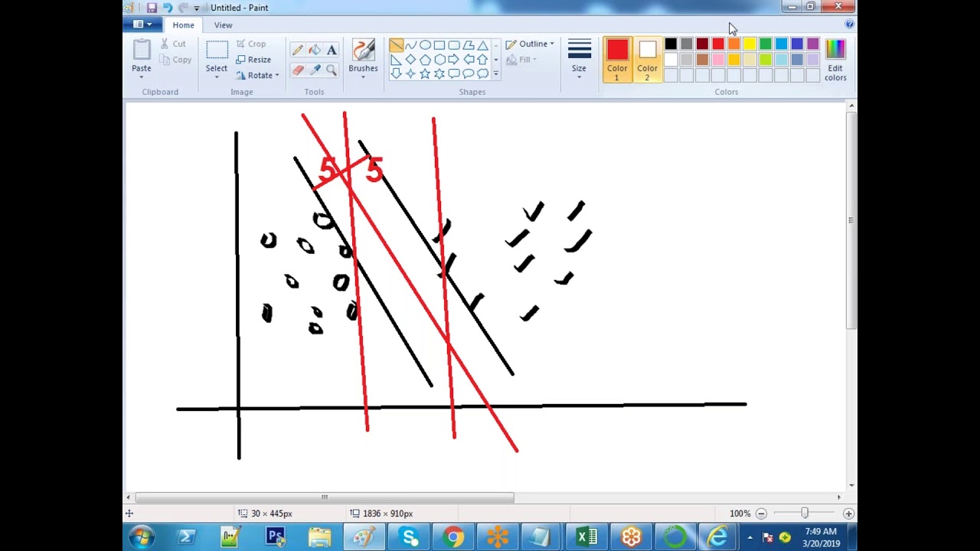Select the Text tool
The width and height of the screenshot is (980, 551).
coord(332,51)
